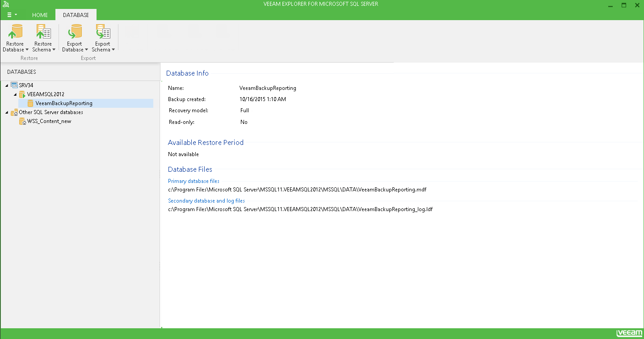
Task: Collapse the VEEAMSQL2012 instance node
Action: 15,94
